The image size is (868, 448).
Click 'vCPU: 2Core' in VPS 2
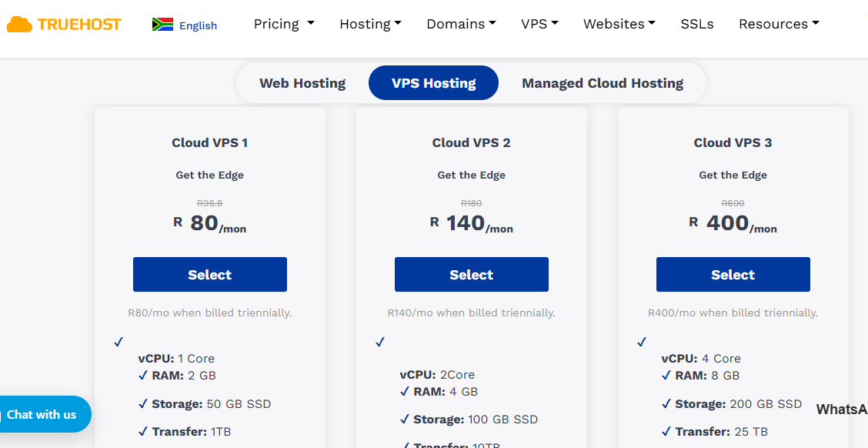437,375
